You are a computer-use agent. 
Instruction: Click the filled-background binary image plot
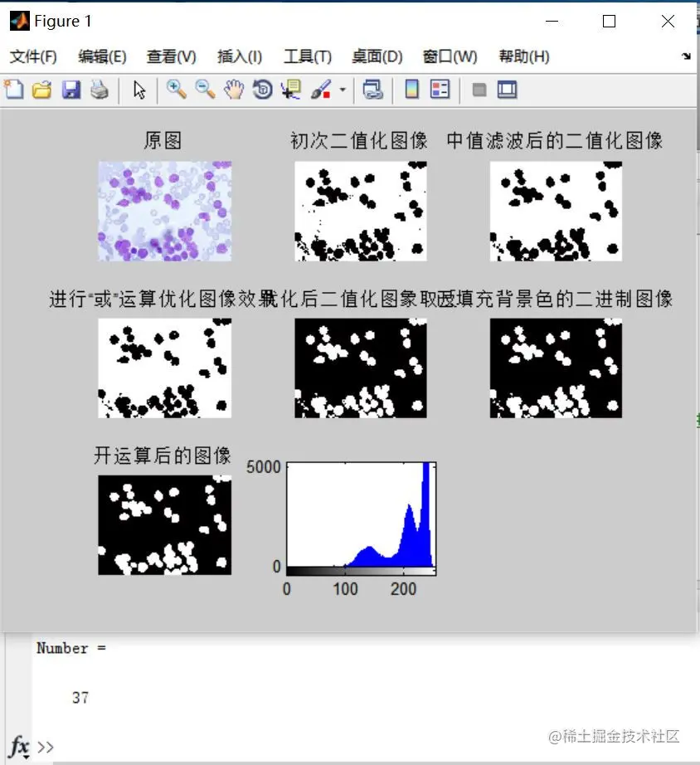pyautogui.click(x=556, y=368)
